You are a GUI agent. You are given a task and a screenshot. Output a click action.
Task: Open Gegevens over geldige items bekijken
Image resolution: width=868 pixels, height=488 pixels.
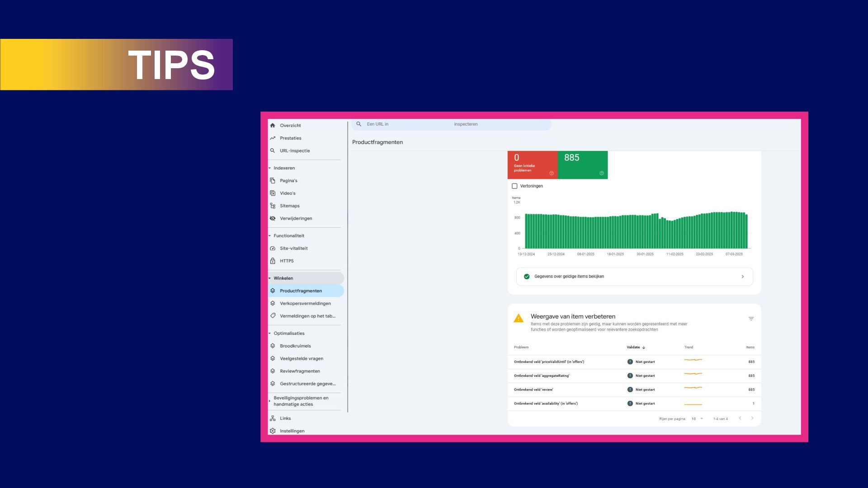click(634, 277)
